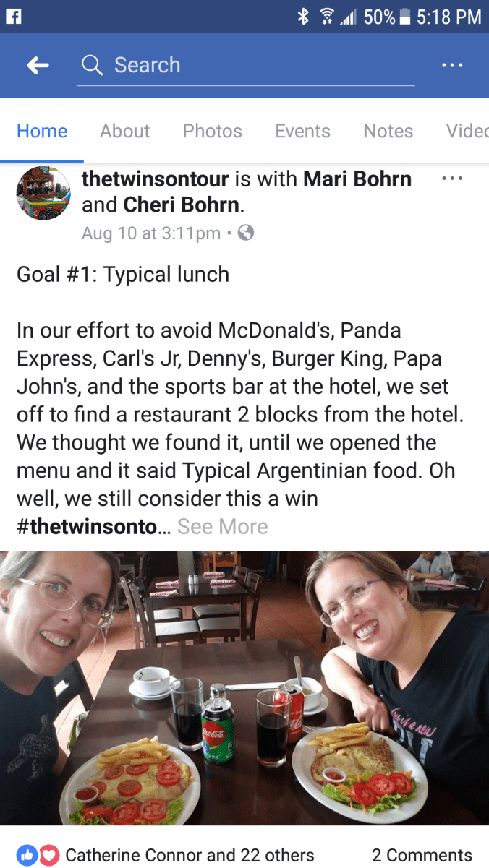489x868 pixels.
Task: Click the search magnifier icon
Action: [x=92, y=65]
